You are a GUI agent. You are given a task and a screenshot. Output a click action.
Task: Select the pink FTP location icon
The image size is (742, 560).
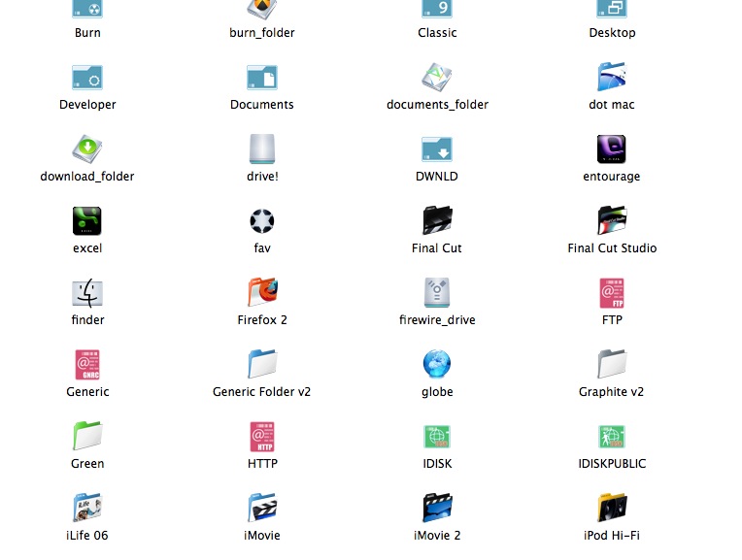click(x=612, y=293)
